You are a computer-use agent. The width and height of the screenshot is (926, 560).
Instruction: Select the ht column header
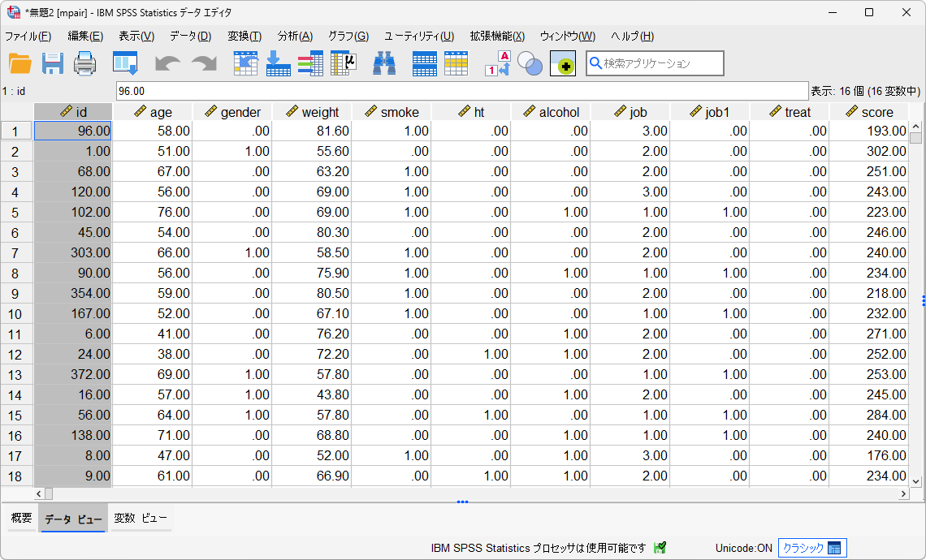tap(471, 112)
